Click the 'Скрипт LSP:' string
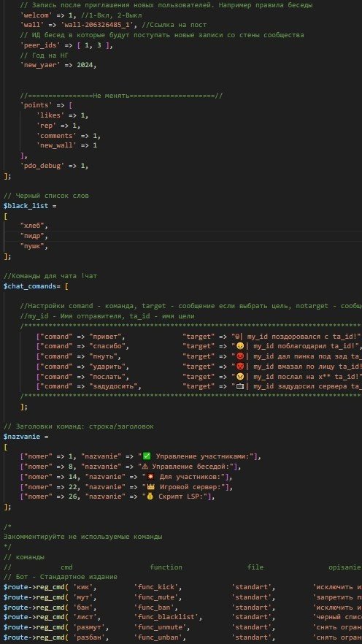Viewport: 362px width, 644px height. (176, 497)
